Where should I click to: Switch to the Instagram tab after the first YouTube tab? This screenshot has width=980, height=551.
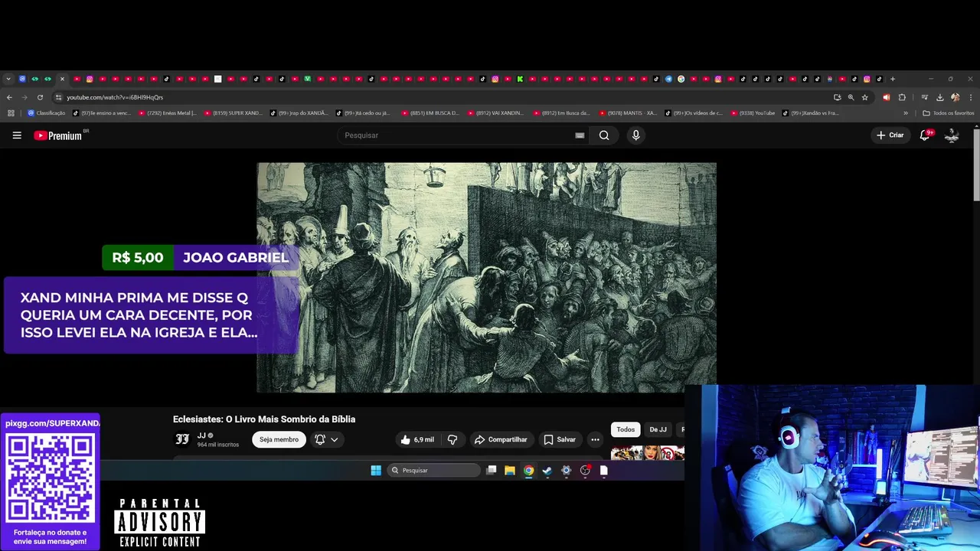pyautogui.click(x=90, y=79)
